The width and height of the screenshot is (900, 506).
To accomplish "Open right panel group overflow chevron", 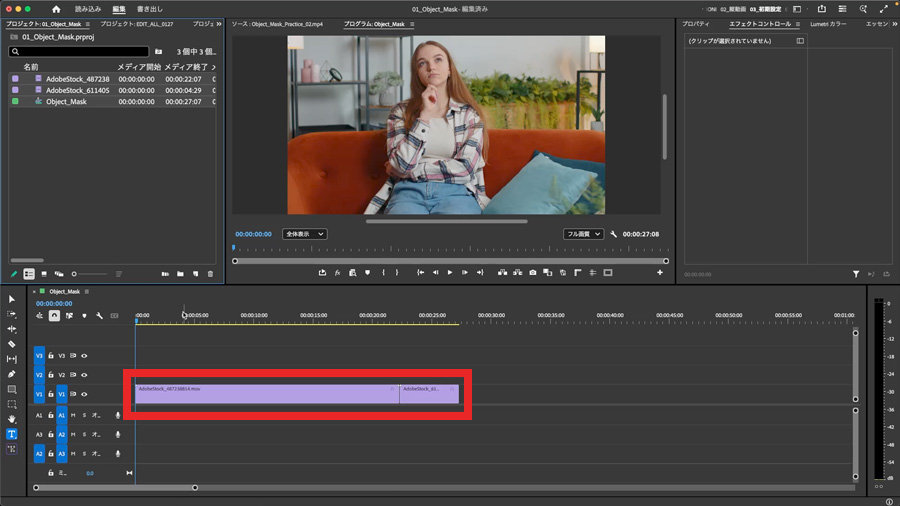I will (x=895, y=24).
